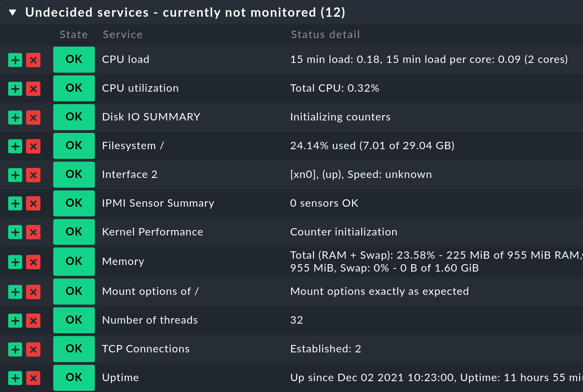Screen dimensions: 583x392
Task: Click the OK state button for CPU load
Action: [x=74, y=59]
